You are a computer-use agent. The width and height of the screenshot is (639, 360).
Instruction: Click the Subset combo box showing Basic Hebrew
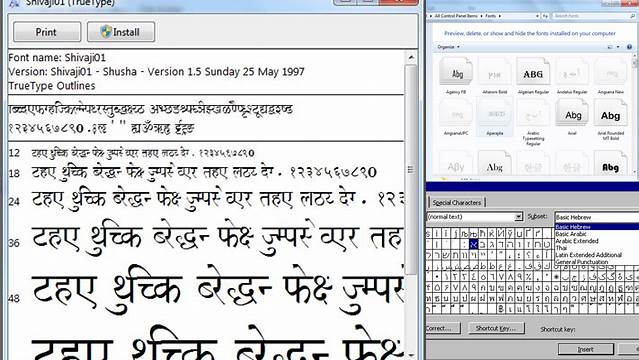point(596,217)
